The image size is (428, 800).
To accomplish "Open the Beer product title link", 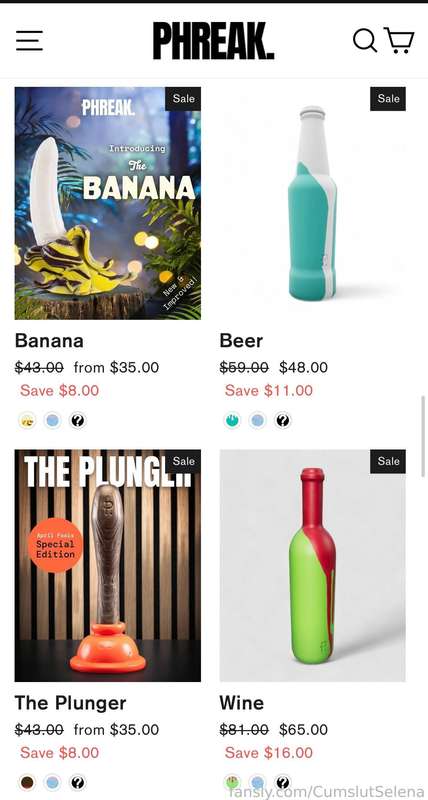I will tap(241, 340).
